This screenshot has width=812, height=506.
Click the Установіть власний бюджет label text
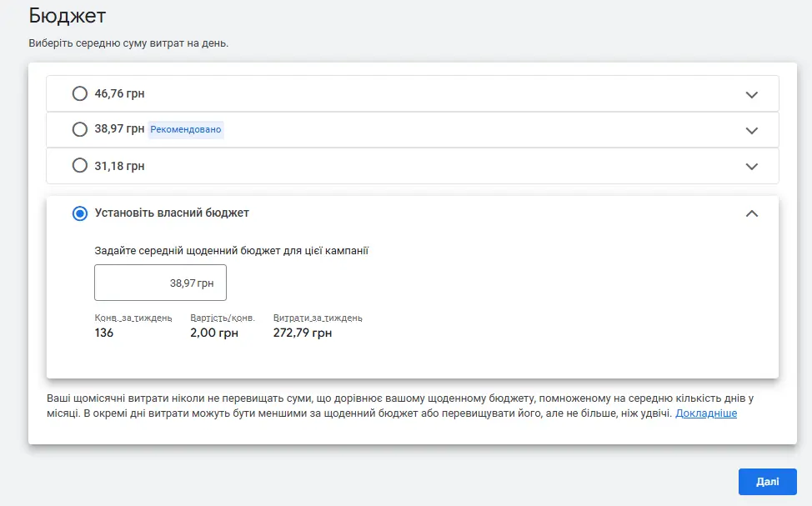[x=172, y=213]
